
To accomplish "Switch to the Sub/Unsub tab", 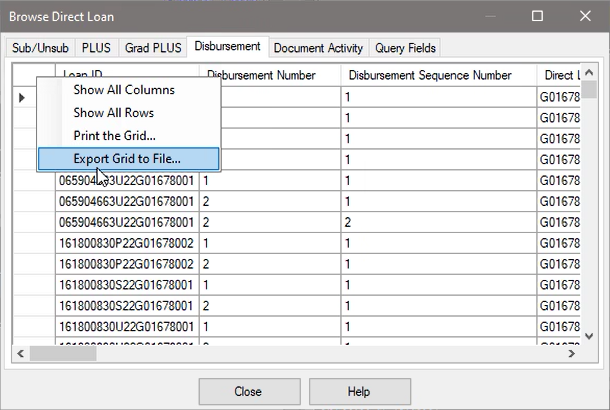I will click(42, 47).
